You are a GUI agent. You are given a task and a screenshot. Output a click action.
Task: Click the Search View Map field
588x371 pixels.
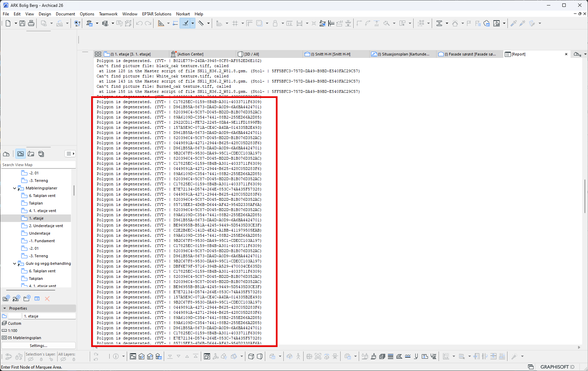38,165
